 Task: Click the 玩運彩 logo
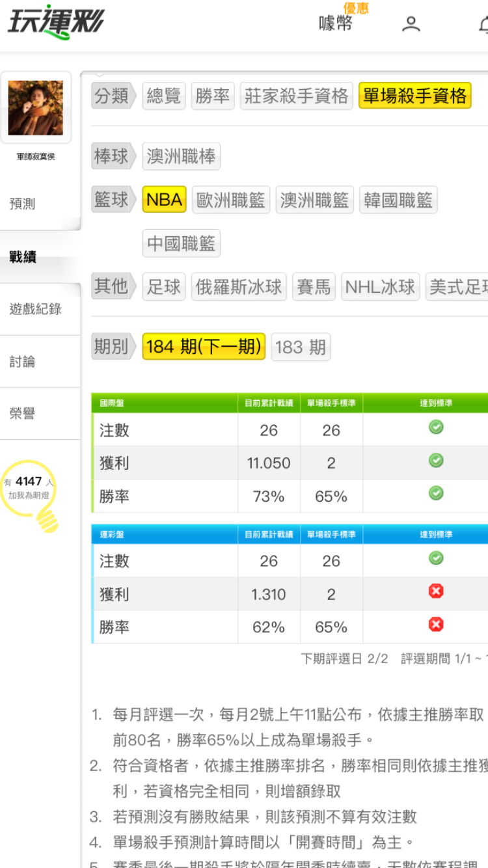(56, 23)
